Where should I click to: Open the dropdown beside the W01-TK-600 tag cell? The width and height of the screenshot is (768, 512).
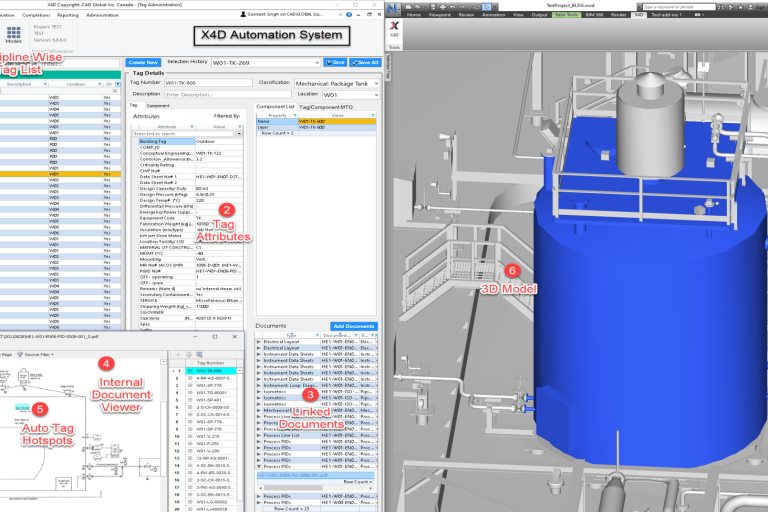239,371
